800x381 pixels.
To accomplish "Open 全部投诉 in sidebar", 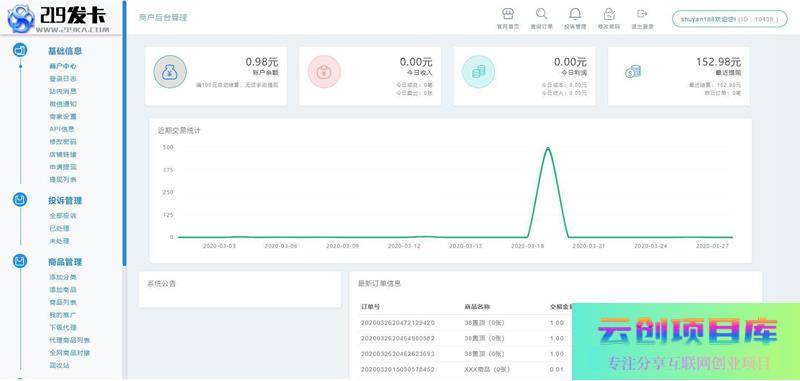I will point(63,216).
